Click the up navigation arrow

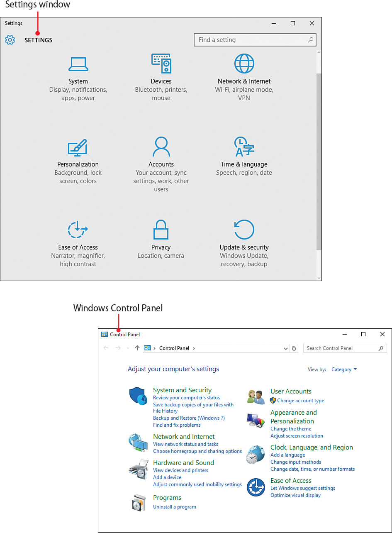pyautogui.click(x=137, y=348)
